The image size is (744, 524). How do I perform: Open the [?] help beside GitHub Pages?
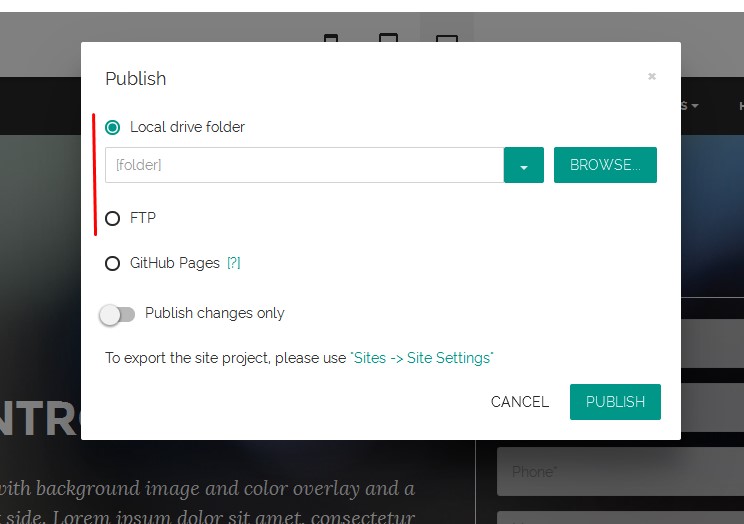coord(233,263)
